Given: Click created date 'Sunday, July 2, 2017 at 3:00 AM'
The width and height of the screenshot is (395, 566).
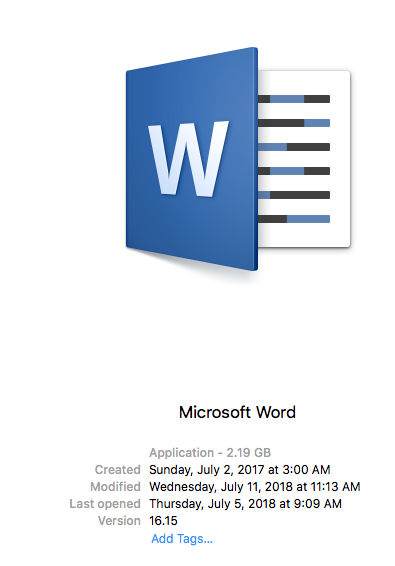Looking at the screenshot, I should 240,470.
